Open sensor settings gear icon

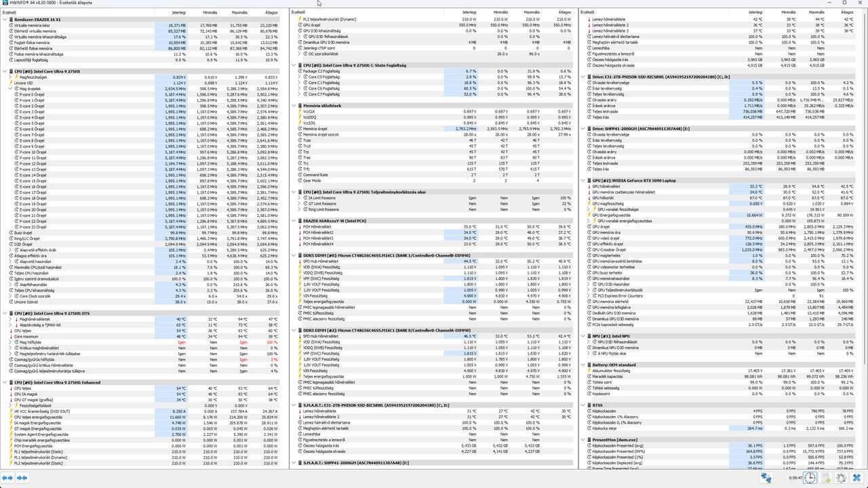click(x=842, y=478)
